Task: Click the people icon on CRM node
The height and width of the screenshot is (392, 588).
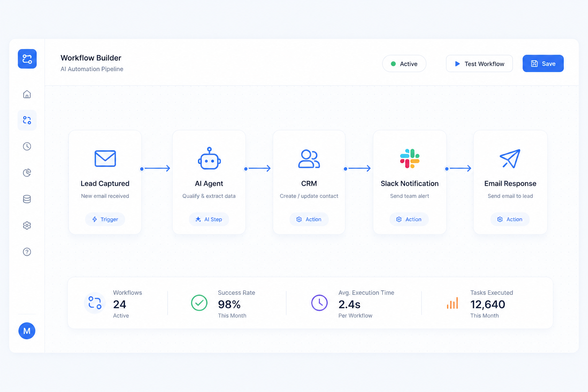Action: (x=309, y=159)
